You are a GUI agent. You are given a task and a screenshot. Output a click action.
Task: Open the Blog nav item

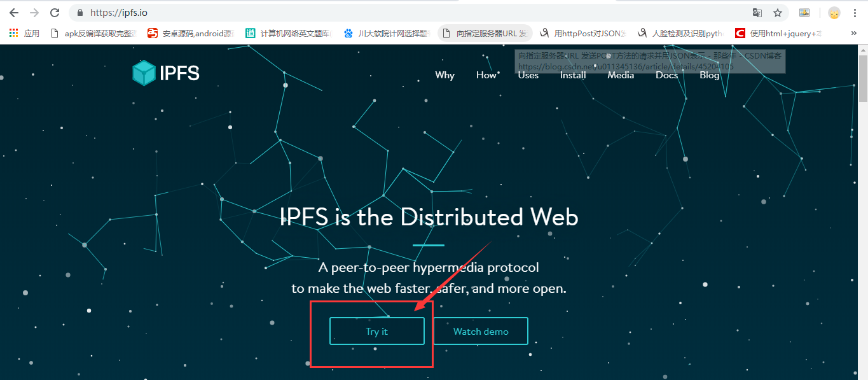710,75
